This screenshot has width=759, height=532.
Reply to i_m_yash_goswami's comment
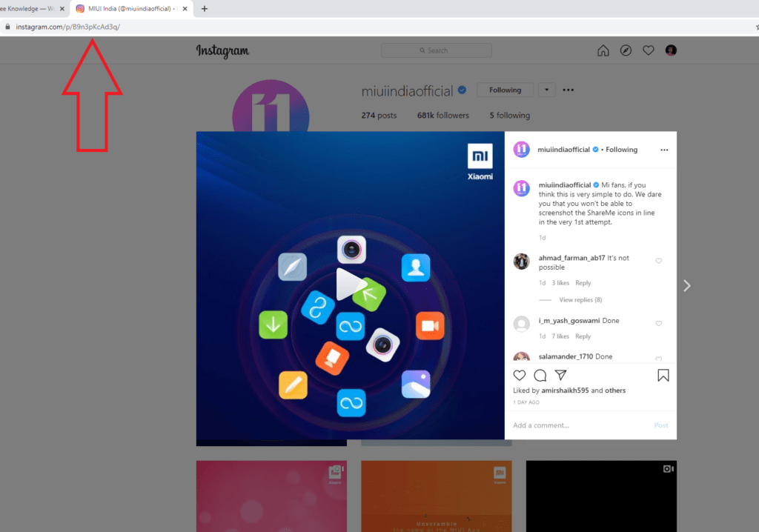pyautogui.click(x=583, y=336)
